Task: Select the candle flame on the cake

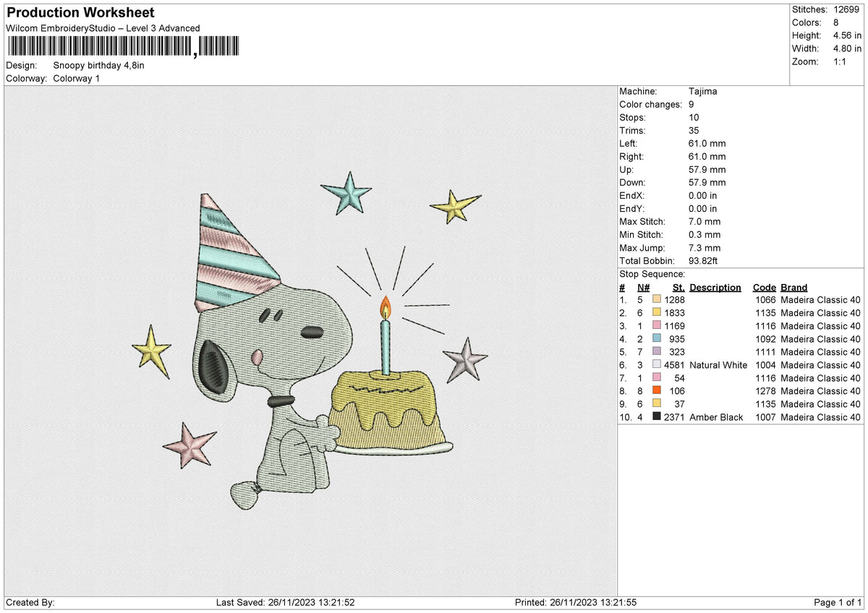Action: (x=386, y=307)
